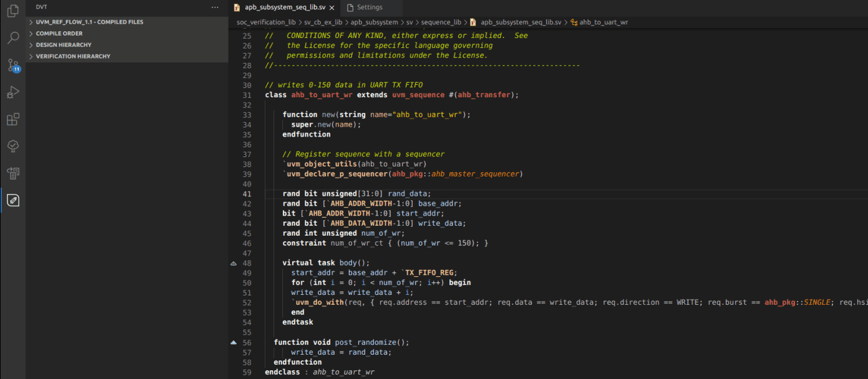Open Source Control with 11 pending changes
Image resolution: width=868 pixels, height=379 pixels.
point(12,65)
